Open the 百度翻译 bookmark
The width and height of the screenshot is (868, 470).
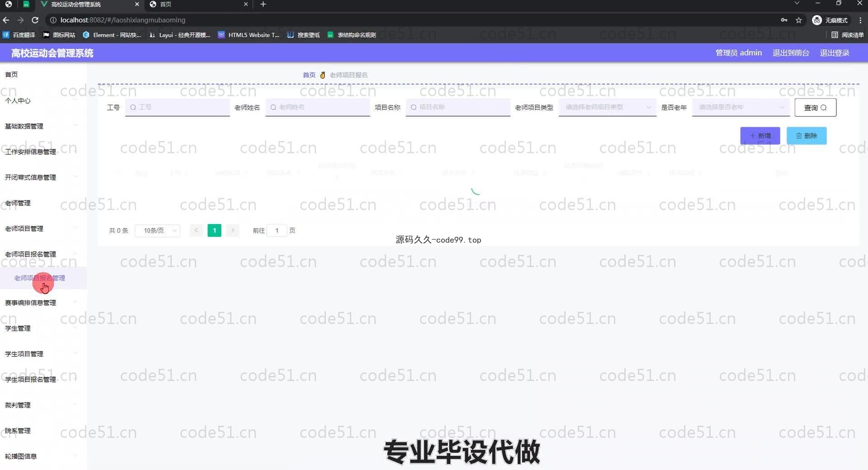[x=19, y=35]
